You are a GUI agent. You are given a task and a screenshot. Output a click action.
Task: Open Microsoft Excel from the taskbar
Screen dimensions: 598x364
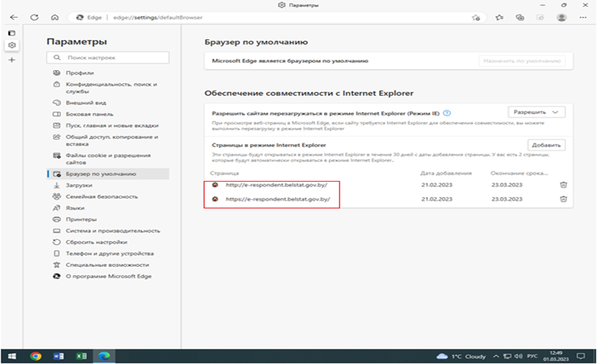81,356
